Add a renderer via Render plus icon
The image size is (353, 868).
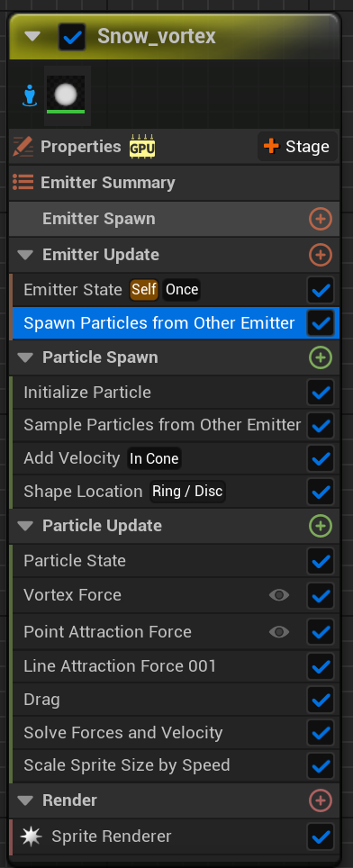click(x=321, y=800)
